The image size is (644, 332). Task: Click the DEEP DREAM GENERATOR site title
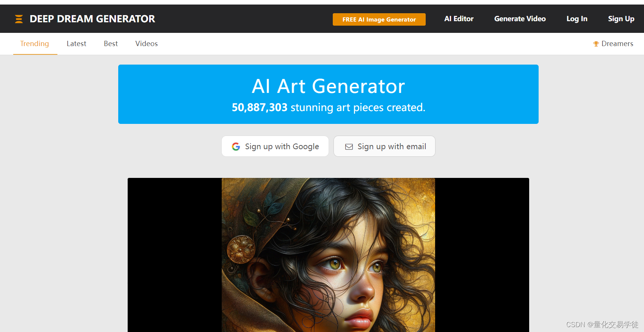click(92, 19)
